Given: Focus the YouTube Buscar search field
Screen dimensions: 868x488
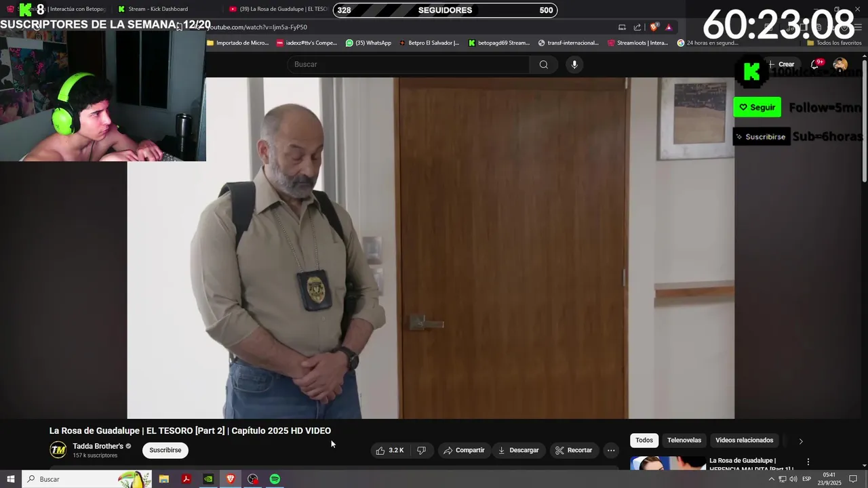Looking at the screenshot, I should click(x=409, y=64).
